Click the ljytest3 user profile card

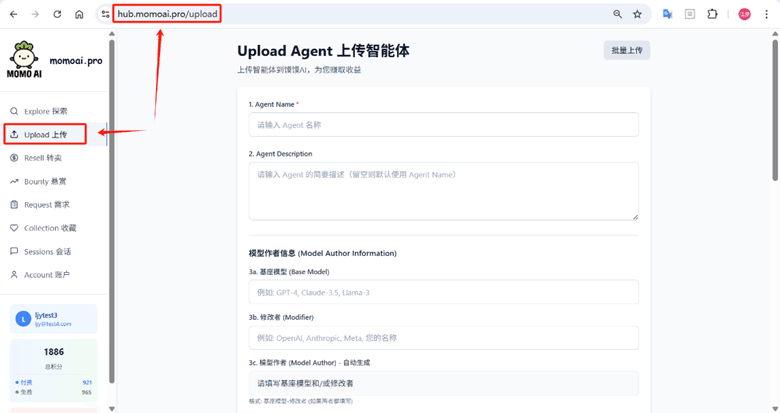coord(54,319)
